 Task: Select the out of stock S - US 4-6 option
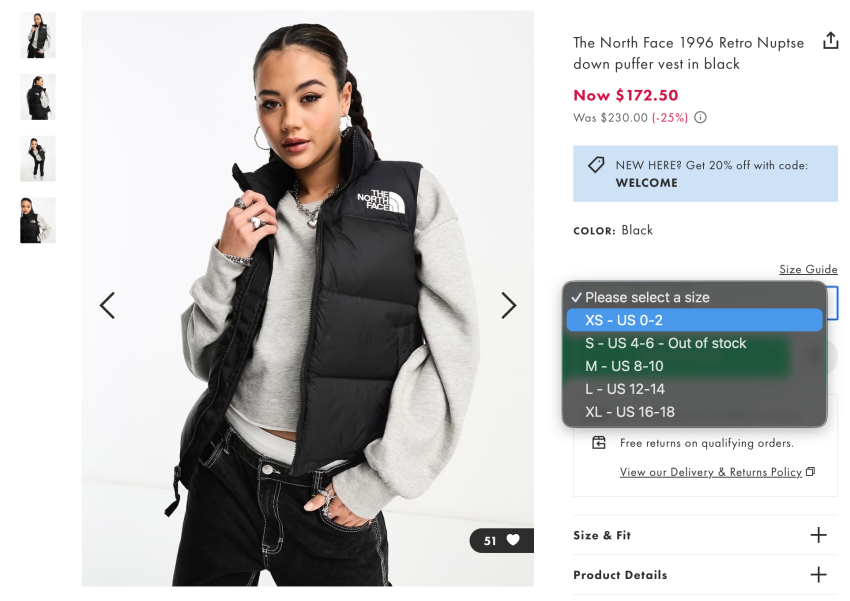pyautogui.click(x=694, y=343)
